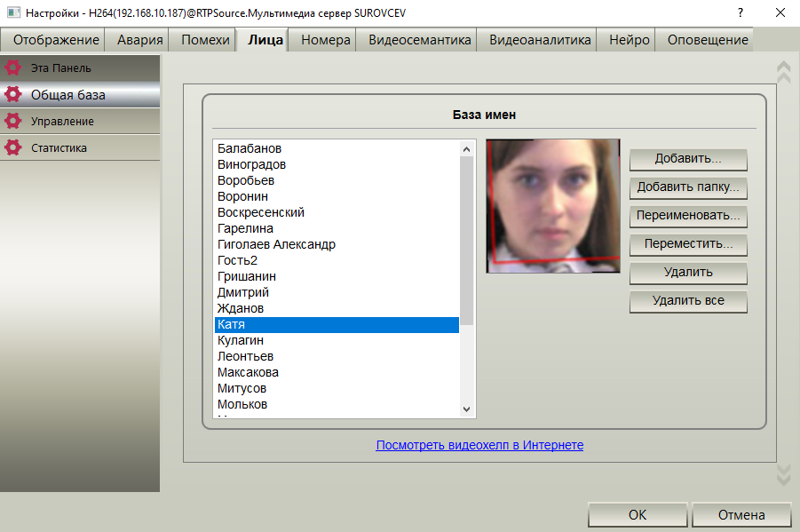Select Воскресенский in the name list
800x532 pixels.
click(x=337, y=212)
